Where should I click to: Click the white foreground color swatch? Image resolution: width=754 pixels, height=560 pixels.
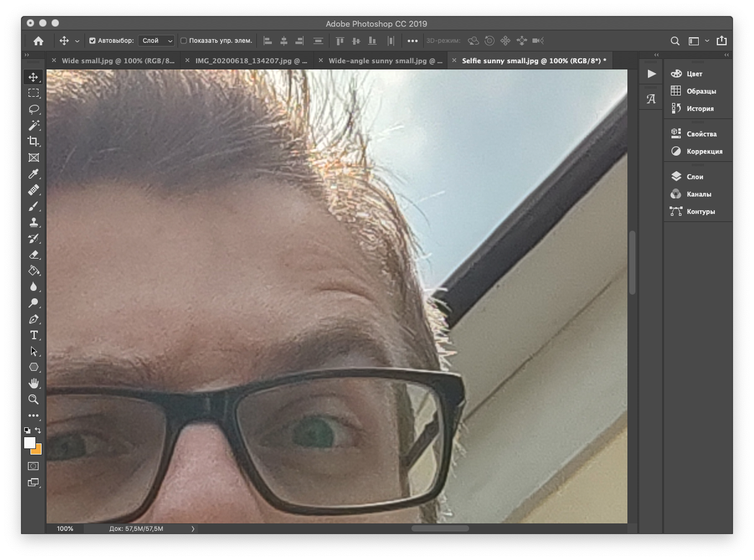[x=29, y=442]
